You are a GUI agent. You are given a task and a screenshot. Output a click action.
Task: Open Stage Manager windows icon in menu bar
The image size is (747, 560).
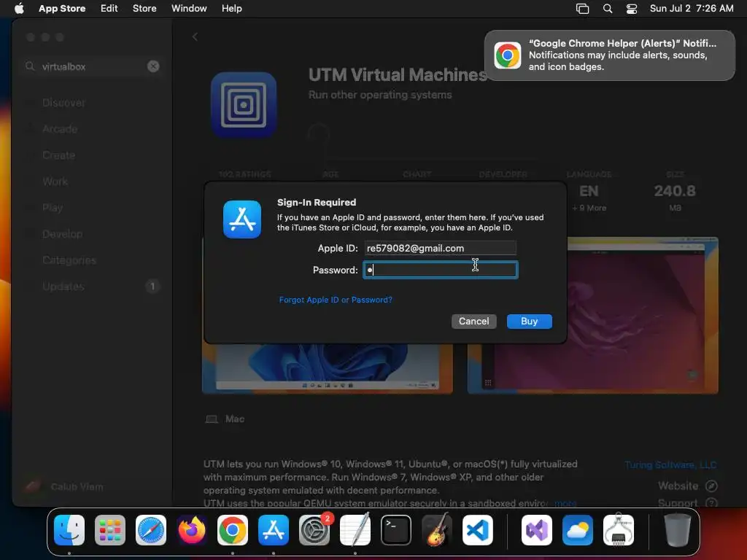[x=582, y=8]
